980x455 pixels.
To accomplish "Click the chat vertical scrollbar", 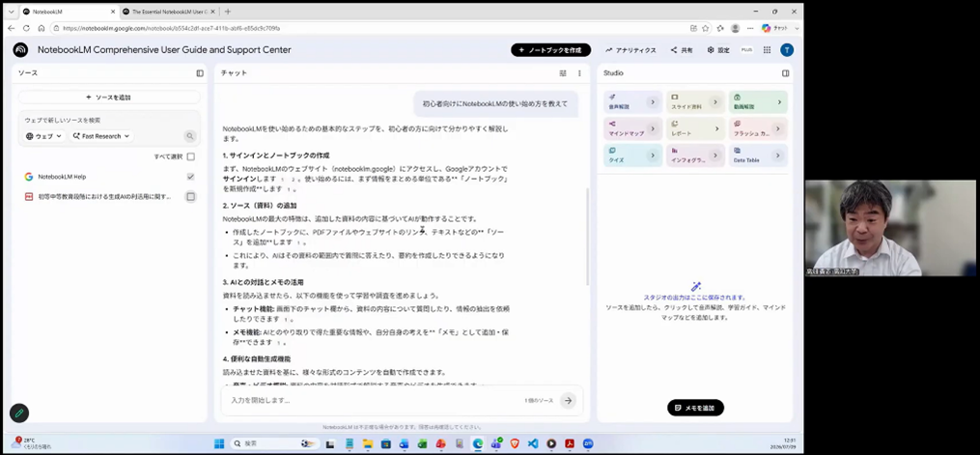I will [x=586, y=237].
